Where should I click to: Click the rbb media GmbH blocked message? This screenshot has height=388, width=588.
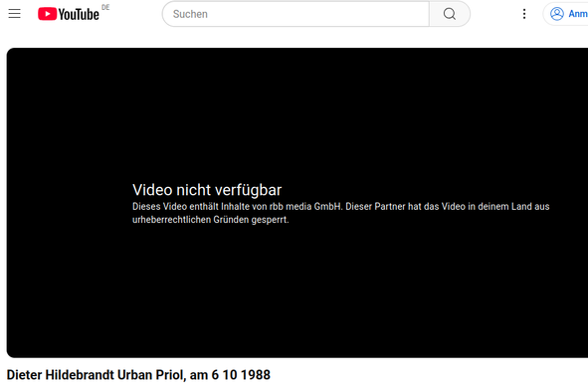tap(341, 213)
